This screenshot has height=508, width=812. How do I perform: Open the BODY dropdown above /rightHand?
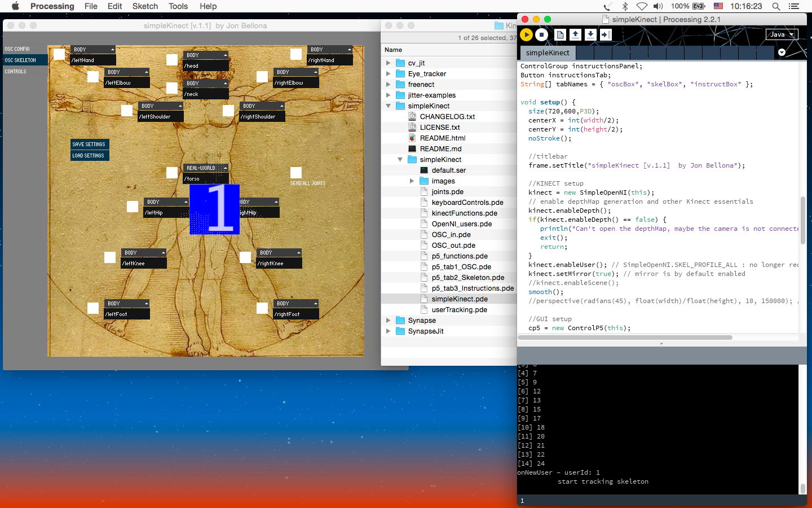330,50
